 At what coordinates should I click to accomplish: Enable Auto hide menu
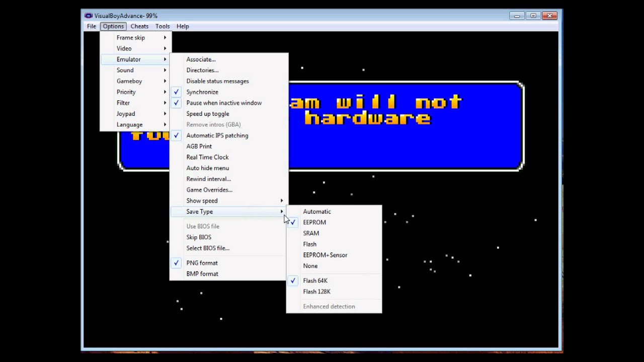[229, 168]
